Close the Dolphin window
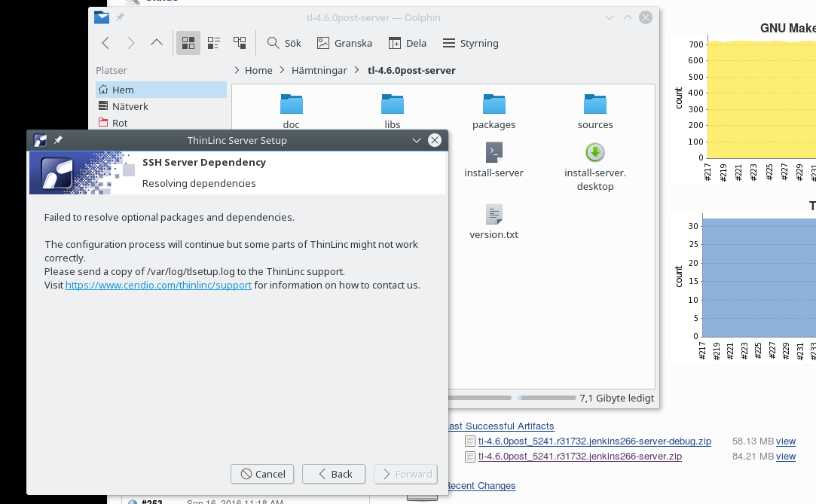 pos(646,17)
